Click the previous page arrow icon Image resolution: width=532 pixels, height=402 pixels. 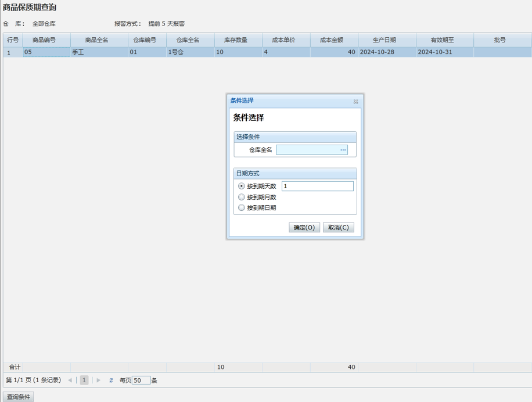70,381
